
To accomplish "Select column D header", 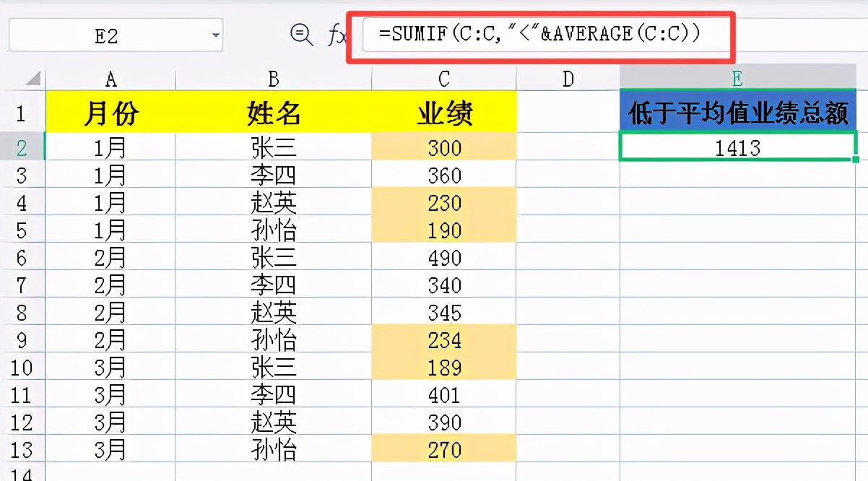I will 568,79.
